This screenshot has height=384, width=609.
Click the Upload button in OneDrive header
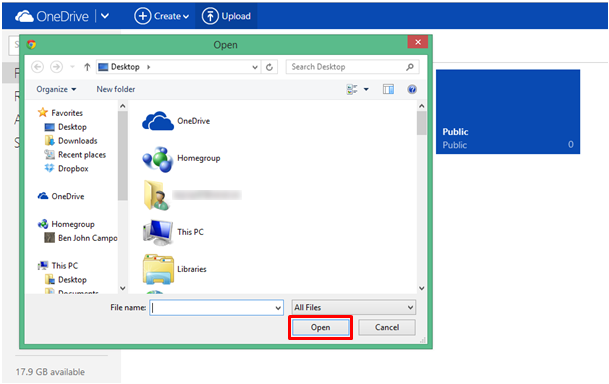(226, 16)
